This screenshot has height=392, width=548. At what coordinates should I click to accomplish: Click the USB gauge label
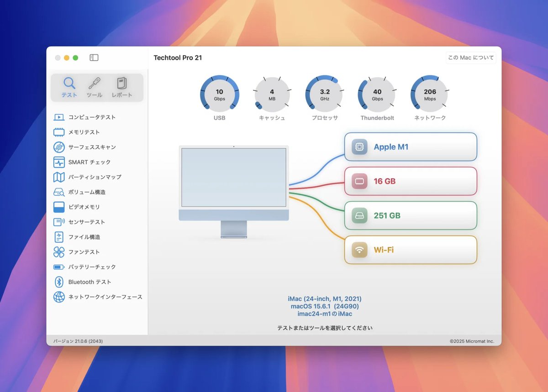pos(220,118)
